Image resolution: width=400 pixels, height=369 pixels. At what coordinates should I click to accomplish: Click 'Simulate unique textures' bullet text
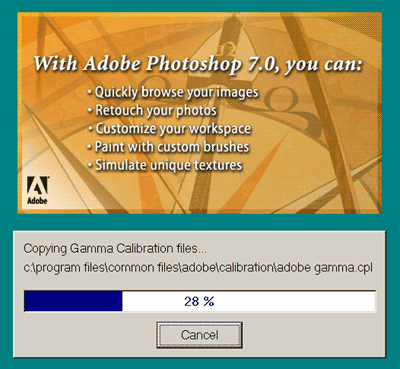click(169, 165)
